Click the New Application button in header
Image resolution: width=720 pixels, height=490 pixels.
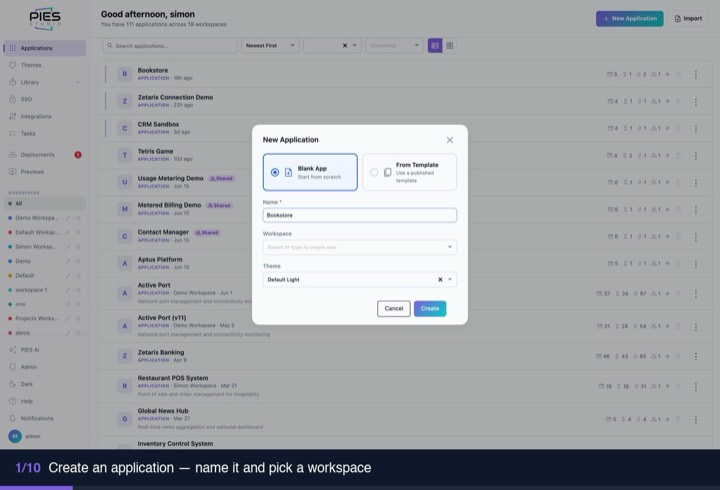(x=630, y=19)
